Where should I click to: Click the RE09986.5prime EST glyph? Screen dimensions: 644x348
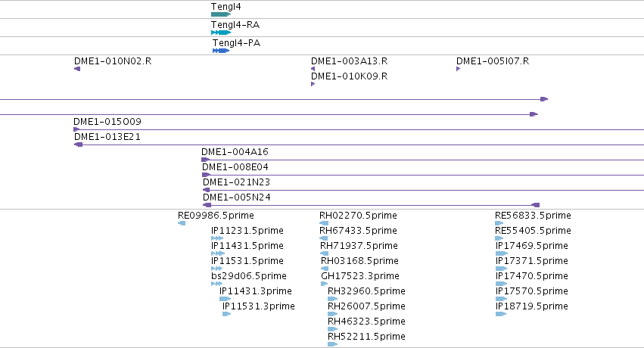pyautogui.click(x=182, y=223)
